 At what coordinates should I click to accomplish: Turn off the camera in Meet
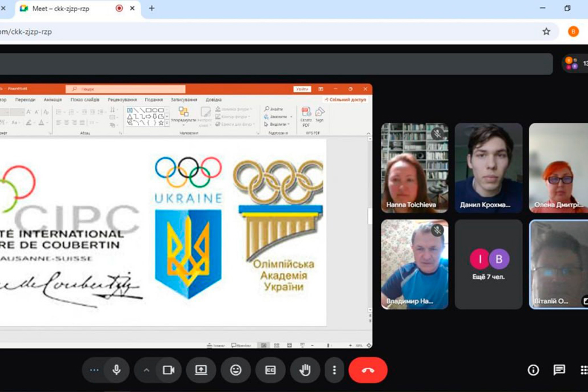tap(169, 370)
